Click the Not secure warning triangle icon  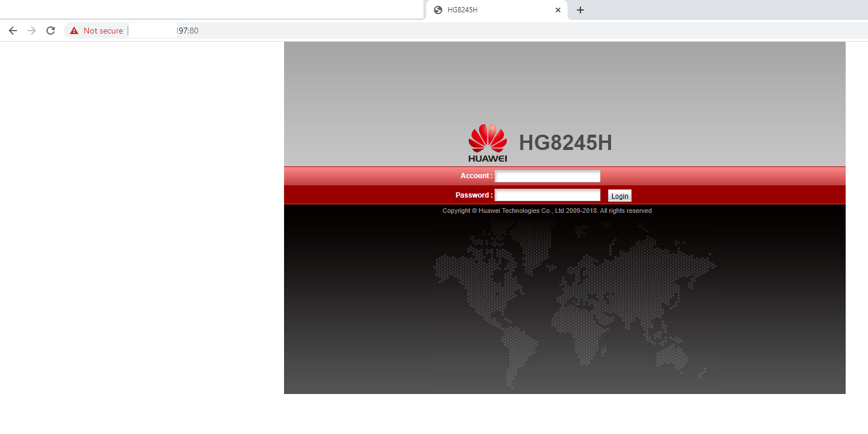point(74,31)
